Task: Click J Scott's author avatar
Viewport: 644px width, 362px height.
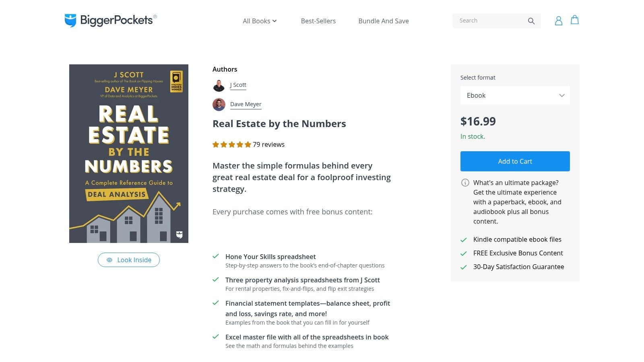Action: pyautogui.click(x=219, y=85)
